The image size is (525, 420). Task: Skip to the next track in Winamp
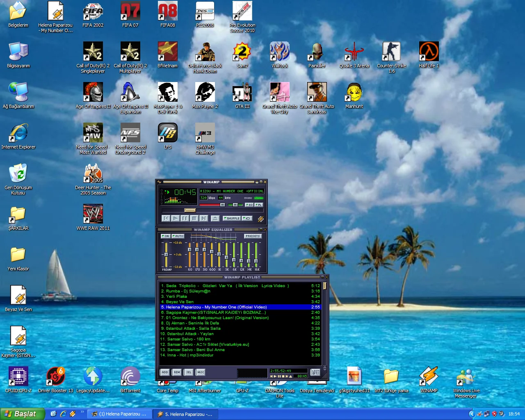click(203, 219)
